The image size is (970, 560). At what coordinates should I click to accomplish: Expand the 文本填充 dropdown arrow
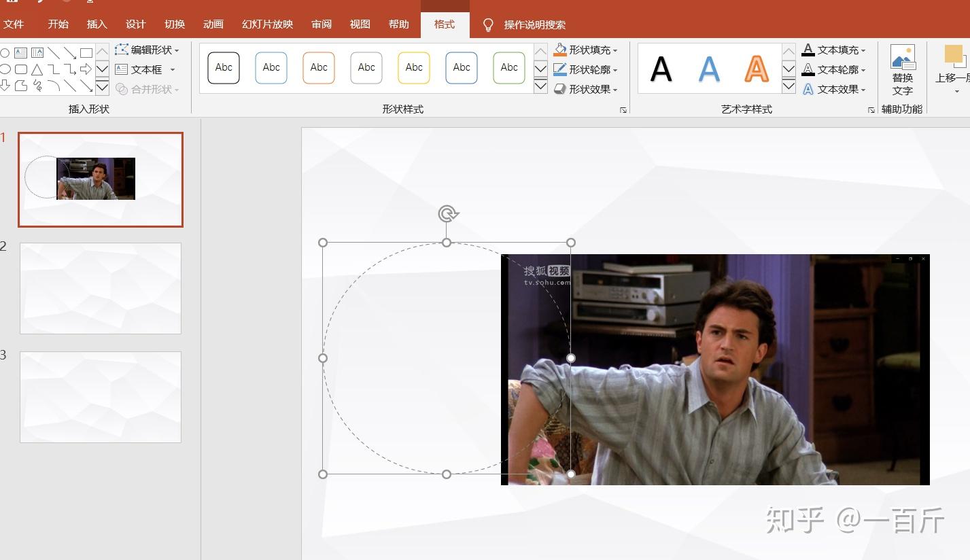point(863,50)
